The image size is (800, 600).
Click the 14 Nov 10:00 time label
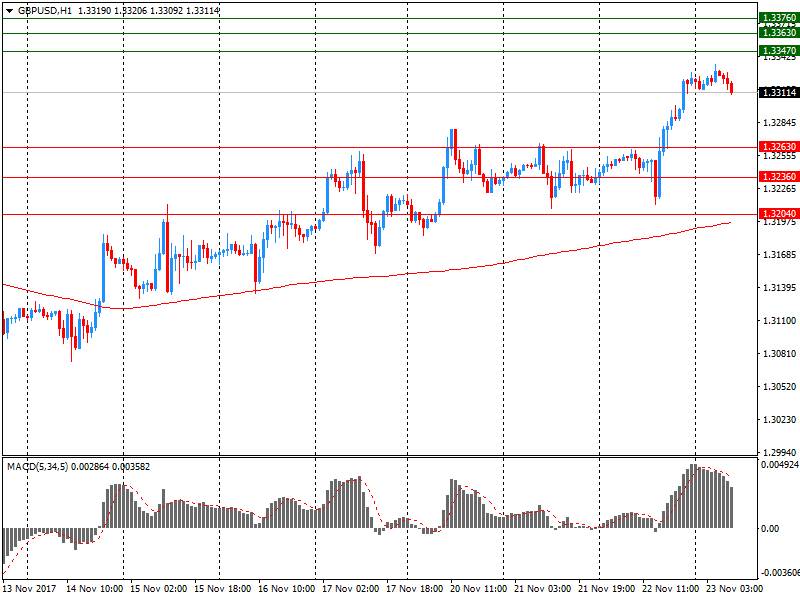94,589
